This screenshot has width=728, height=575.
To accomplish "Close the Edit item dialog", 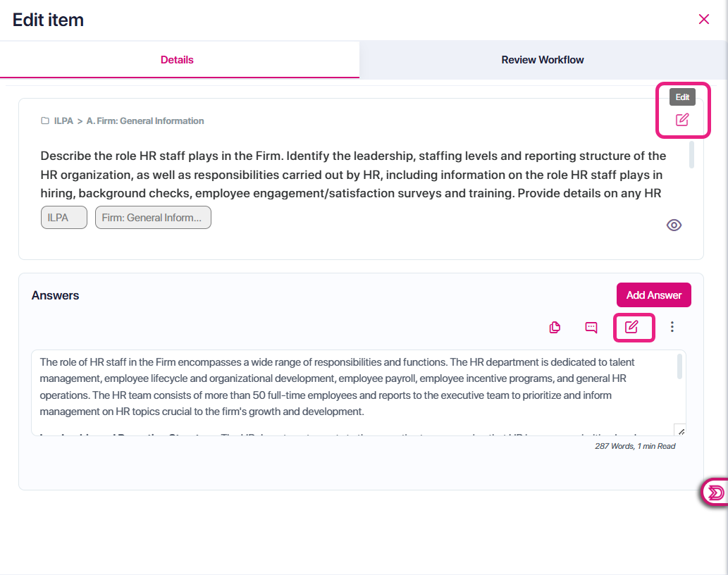I will [x=704, y=19].
